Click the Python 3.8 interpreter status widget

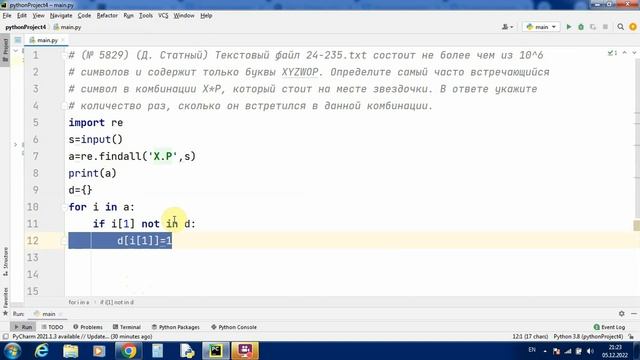(x=588, y=337)
